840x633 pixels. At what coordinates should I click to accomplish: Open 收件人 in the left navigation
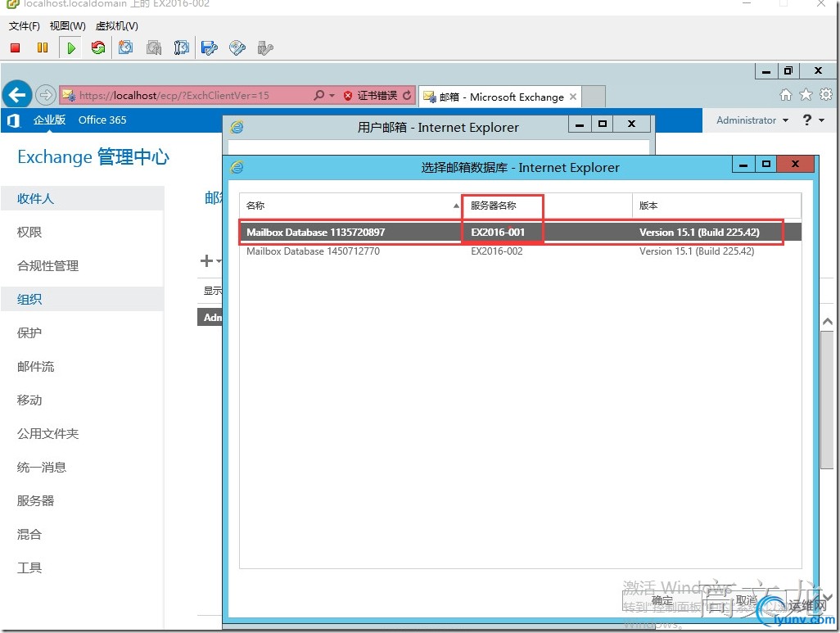pos(83,198)
